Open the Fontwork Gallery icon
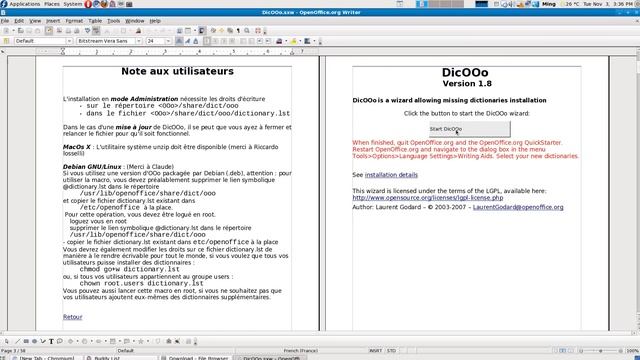The width and height of the screenshot is (640, 360). click(169, 341)
